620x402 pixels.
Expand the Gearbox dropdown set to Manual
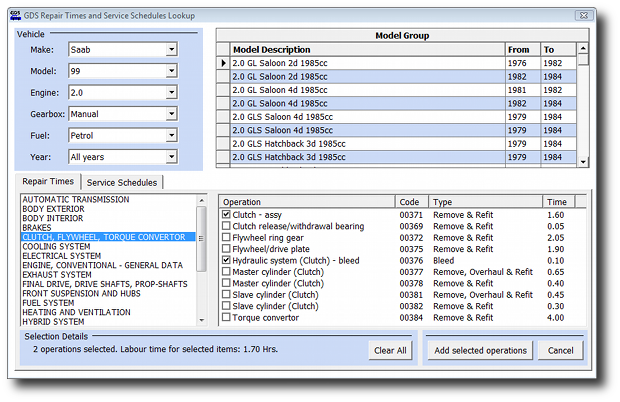coord(171,114)
